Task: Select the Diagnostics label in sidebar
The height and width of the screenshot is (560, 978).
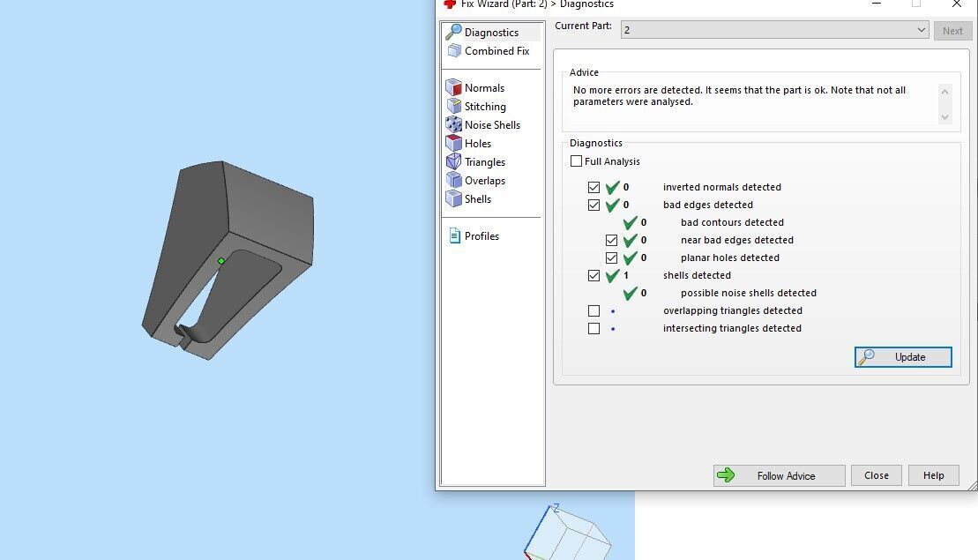Action: click(491, 33)
